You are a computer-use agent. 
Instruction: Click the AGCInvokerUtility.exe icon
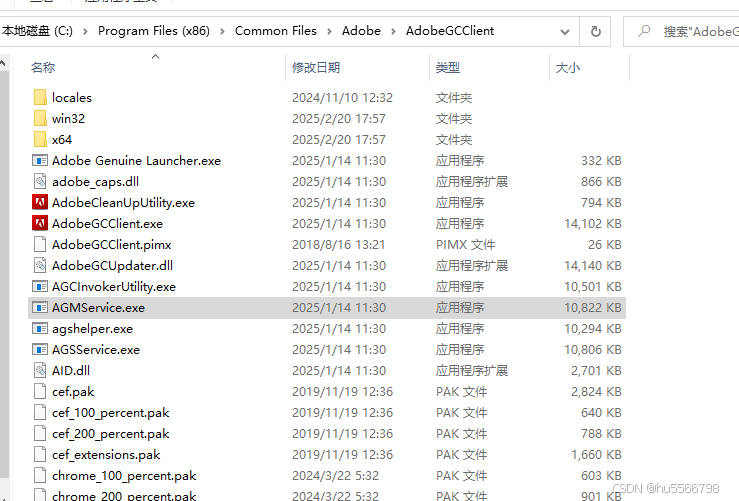tap(40, 287)
